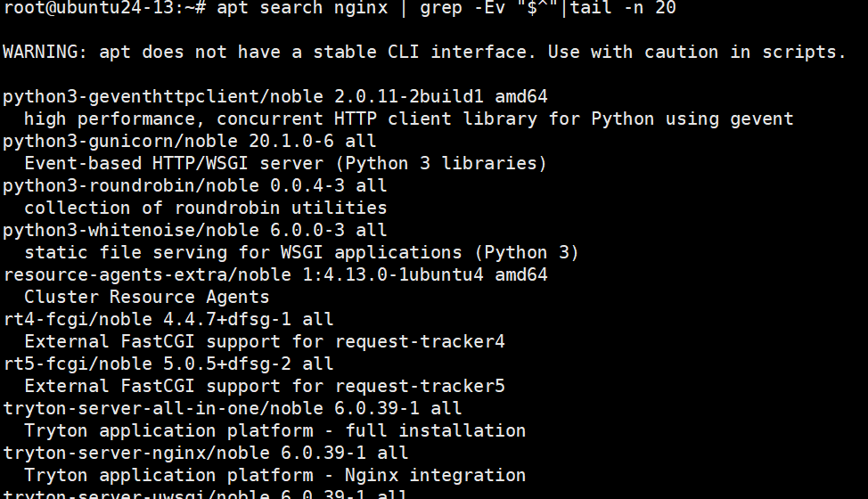Click the tryton-server-all-in-one package line
Image resolution: width=868 pixels, height=499 pixels.
tap(233, 409)
